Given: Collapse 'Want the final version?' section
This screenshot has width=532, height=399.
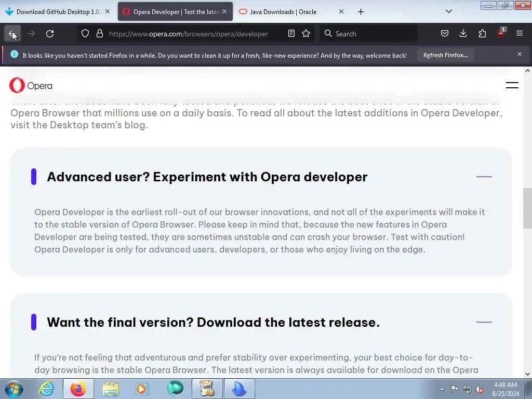Looking at the screenshot, I should tap(484, 322).
